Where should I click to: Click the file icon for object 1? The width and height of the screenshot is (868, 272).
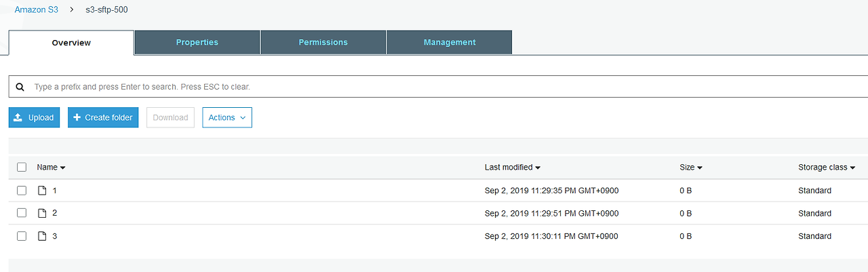click(42, 191)
